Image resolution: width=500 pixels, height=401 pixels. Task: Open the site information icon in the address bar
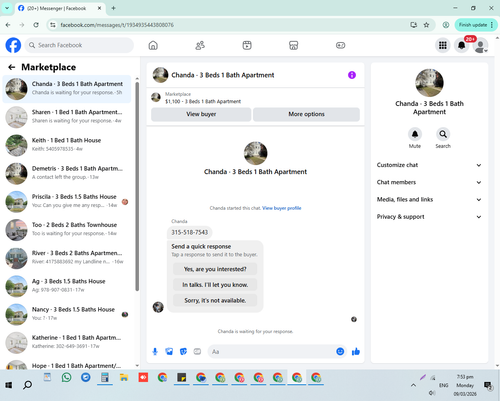click(52, 25)
